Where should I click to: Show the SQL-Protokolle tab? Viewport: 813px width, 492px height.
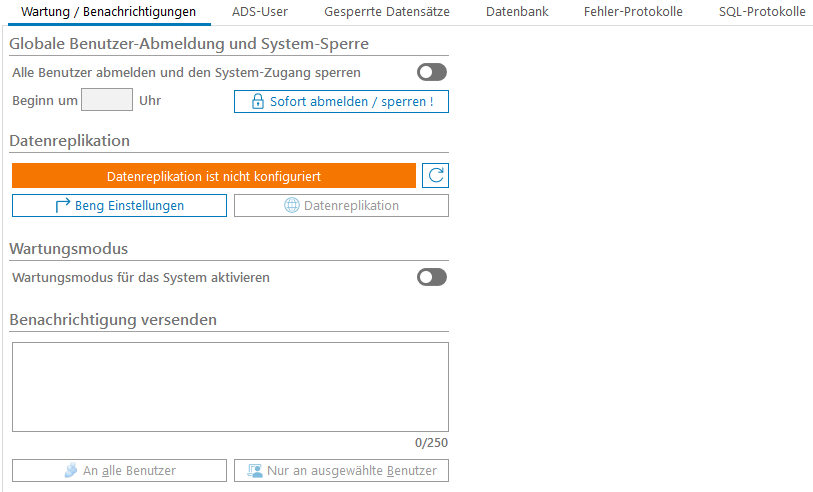pos(762,12)
